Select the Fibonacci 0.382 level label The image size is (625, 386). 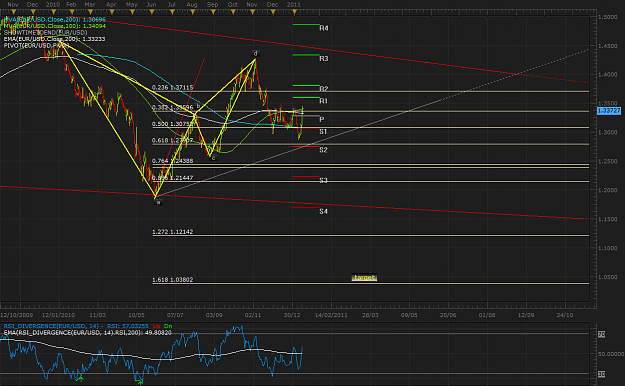pos(173,107)
